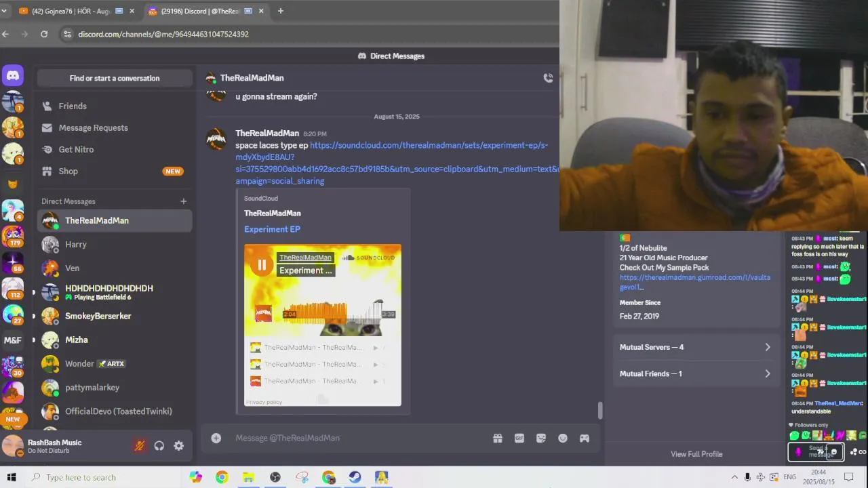Click the SoundCloud Privacy policy link
This screenshot has height=488, width=868.
[x=264, y=403]
